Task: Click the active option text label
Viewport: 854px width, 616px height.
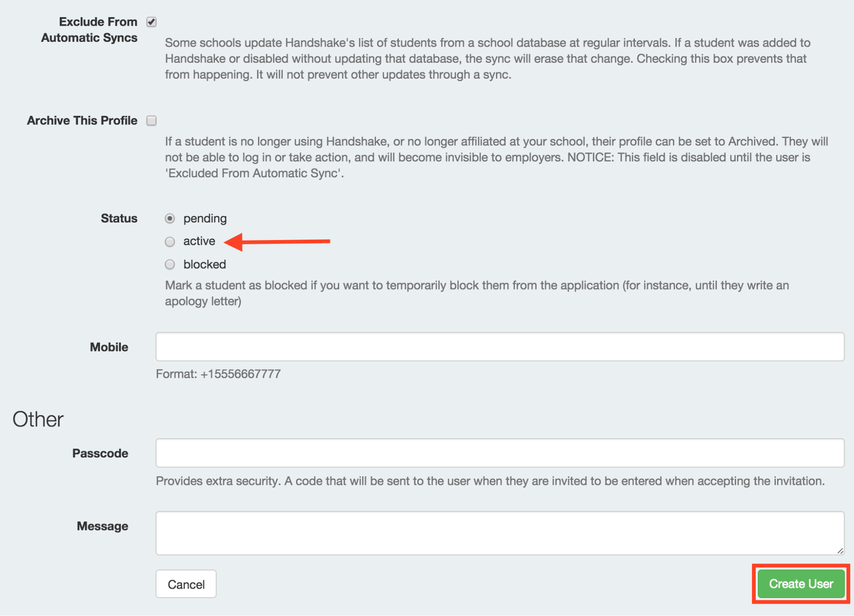Action: pyautogui.click(x=199, y=241)
